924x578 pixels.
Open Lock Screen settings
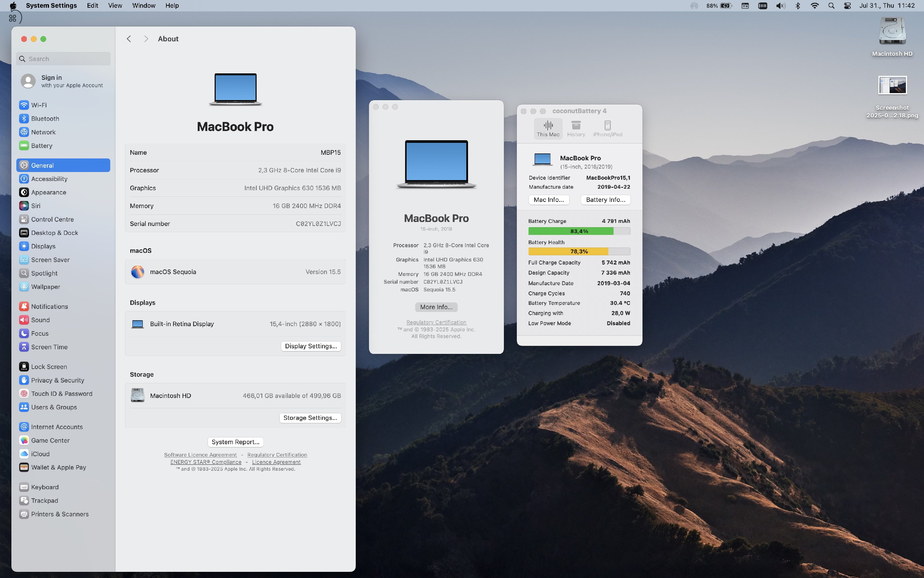click(63, 367)
